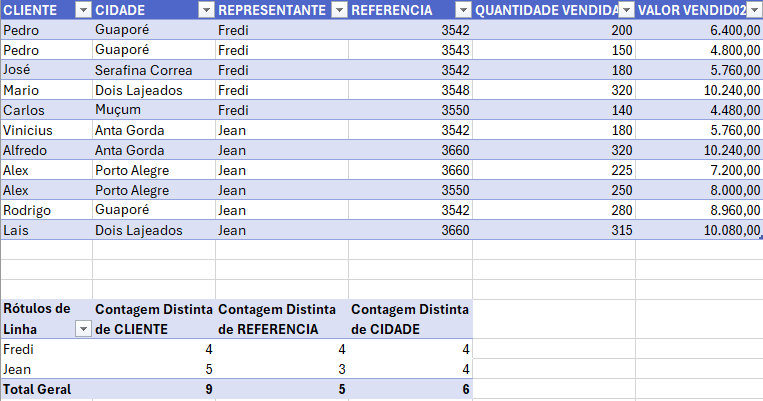
Task: Select the Contagem Distinta de CLIENTE header
Action: (x=154, y=319)
